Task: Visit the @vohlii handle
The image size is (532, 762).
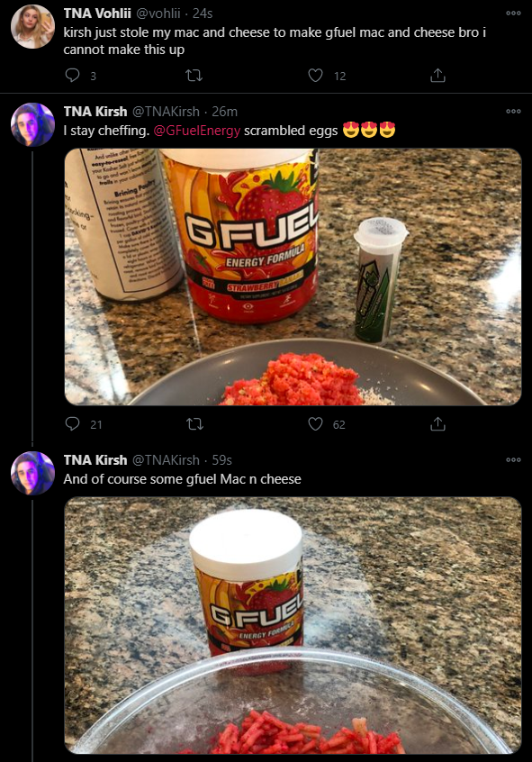Action: coord(158,14)
